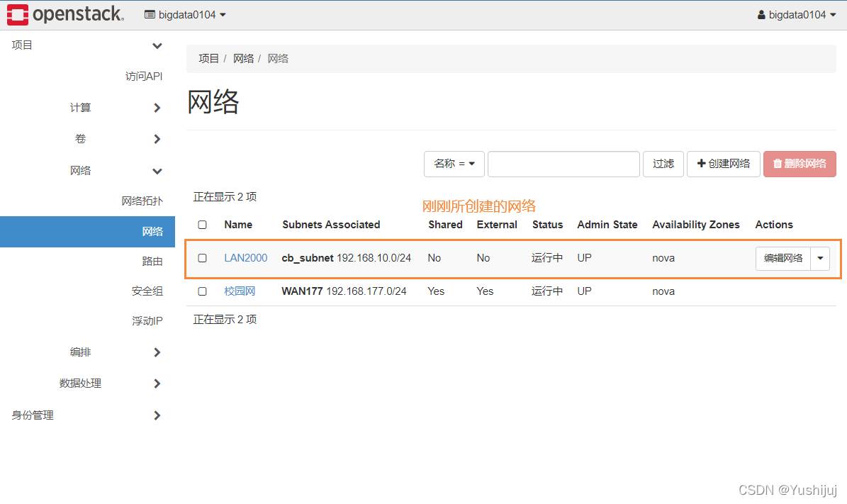Click 编辑网络 for LAN2000
This screenshot has height=504, width=847.
(x=783, y=258)
